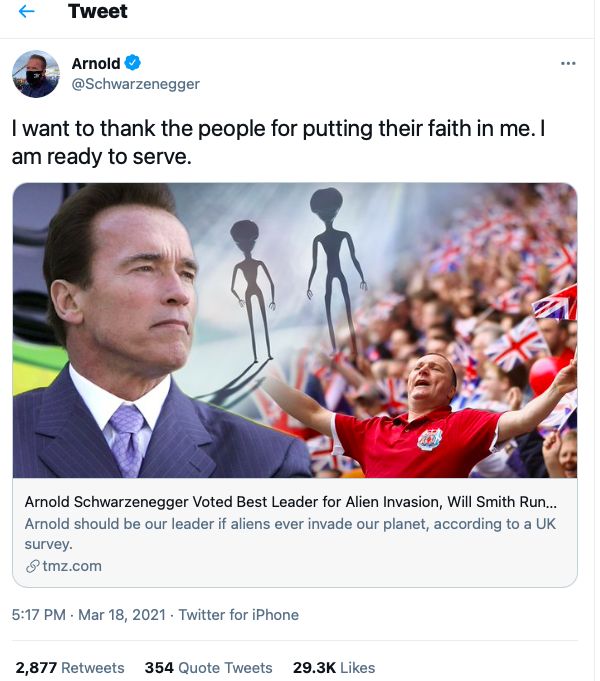Open Arnold's profile picture
600x681 pixels.
(x=35, y=74)
